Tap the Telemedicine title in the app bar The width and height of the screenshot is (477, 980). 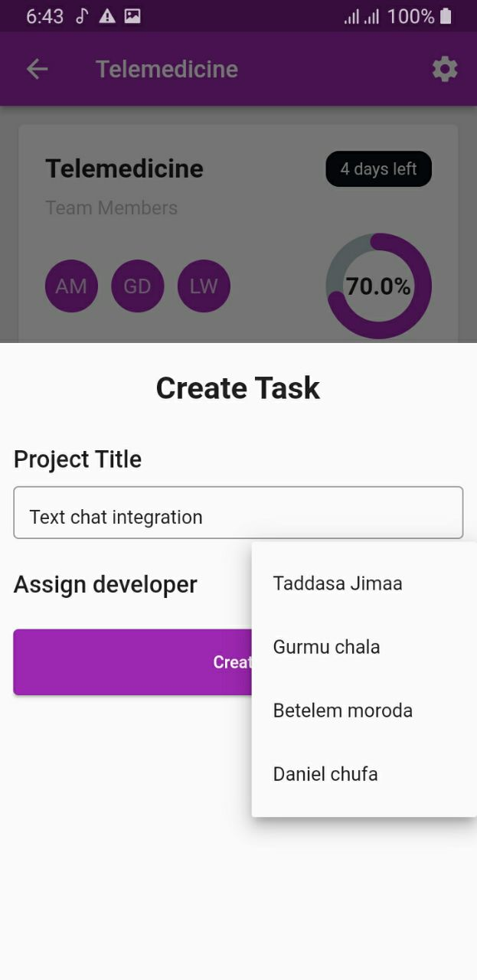[166, 69]
